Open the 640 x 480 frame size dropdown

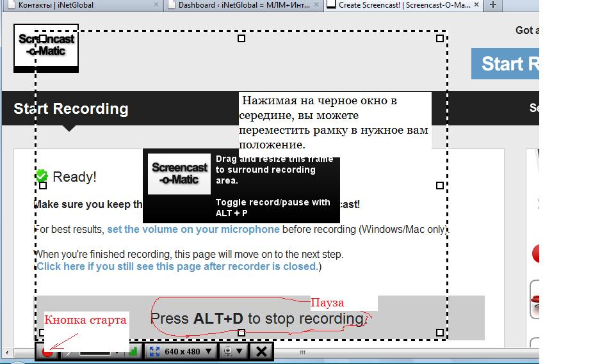click(181, 352)
